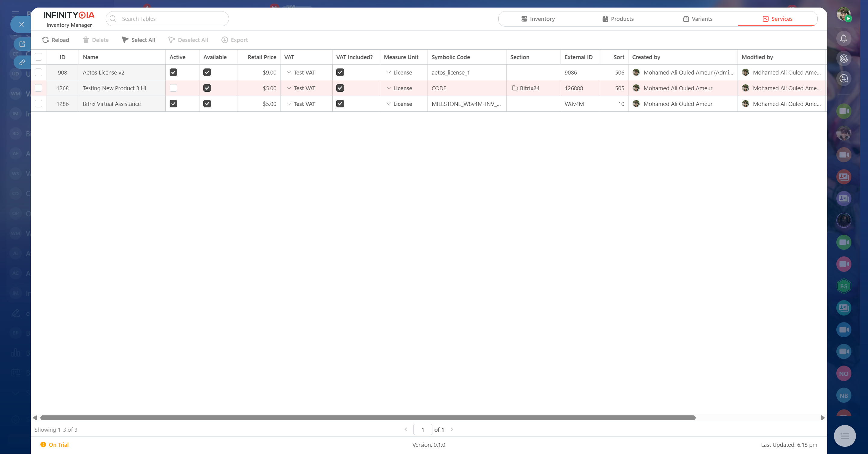Click the Select All cursor icon

pyautogui.click(x=125, y=40)
